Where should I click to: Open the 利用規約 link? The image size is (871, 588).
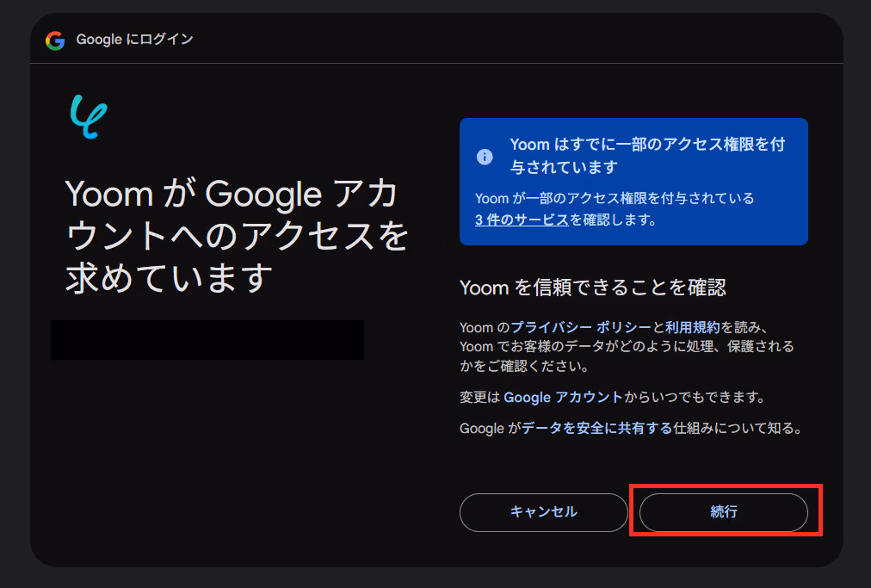[x=692, y=327]
